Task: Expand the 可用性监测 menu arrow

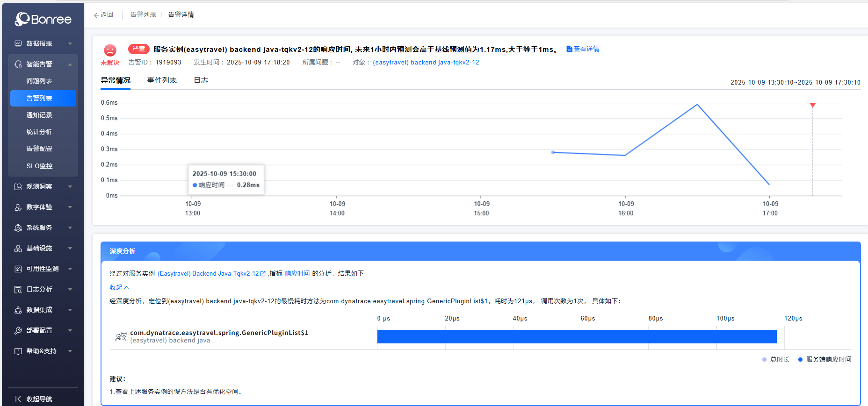Action: tap(70, 269)
